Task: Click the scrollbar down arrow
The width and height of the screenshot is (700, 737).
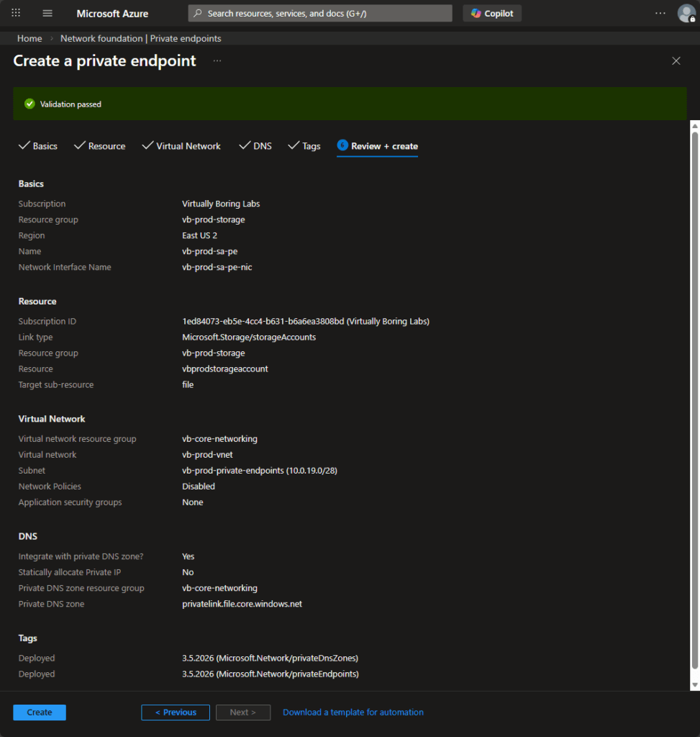Action: 695,685
